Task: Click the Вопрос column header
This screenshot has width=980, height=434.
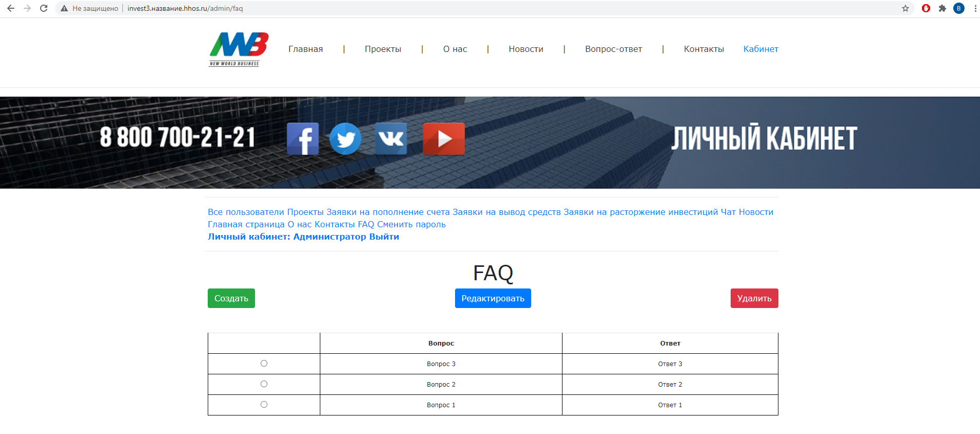Action: pyautogui.click(x=441, y=343)
